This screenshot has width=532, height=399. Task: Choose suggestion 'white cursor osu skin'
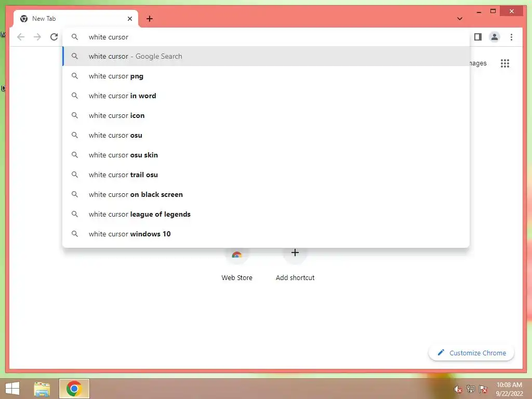(x=266, y=155)
